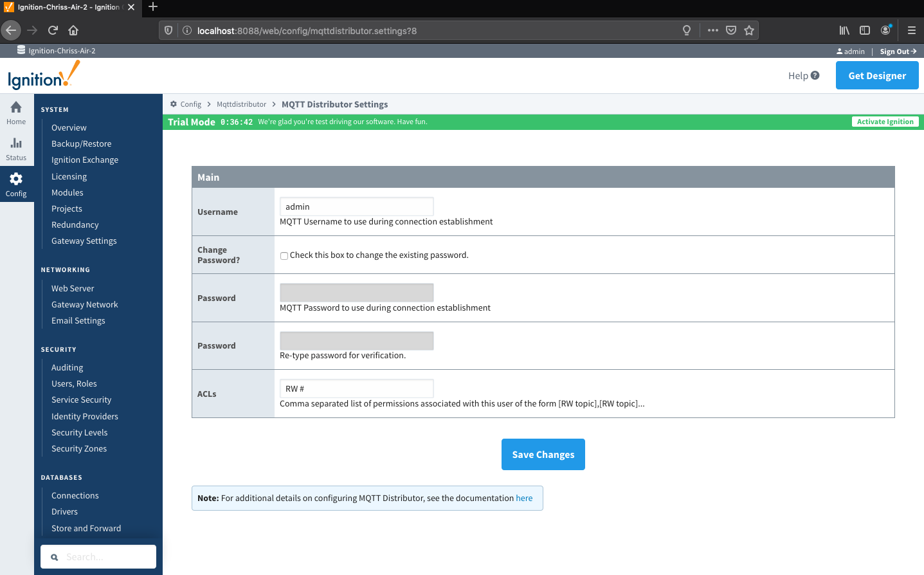Open the Status section in sidebar
Image resolution: width=924 pixels, height=575 pixels.
point(16,149)
